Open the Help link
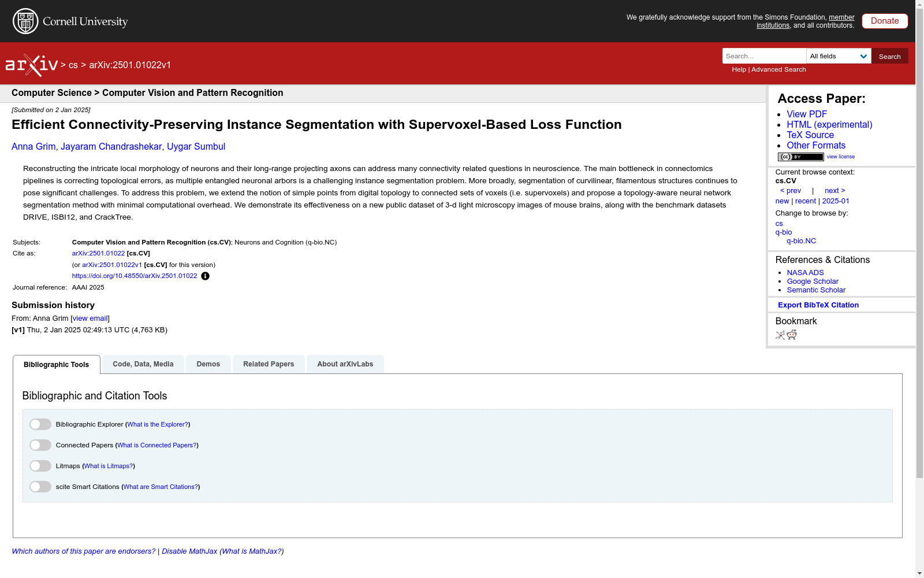The image size is (924, 578). pyautogui.click(x=739, y=69)
